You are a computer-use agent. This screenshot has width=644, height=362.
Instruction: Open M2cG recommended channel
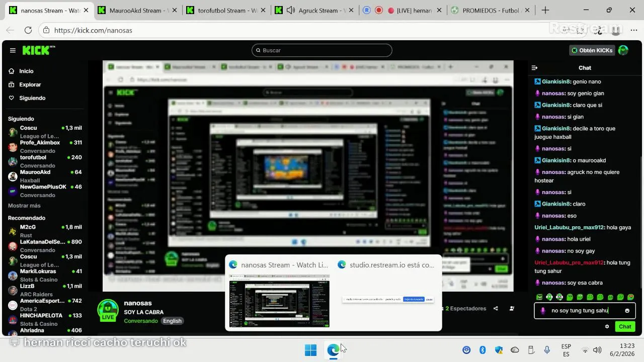tap(44, 231)
